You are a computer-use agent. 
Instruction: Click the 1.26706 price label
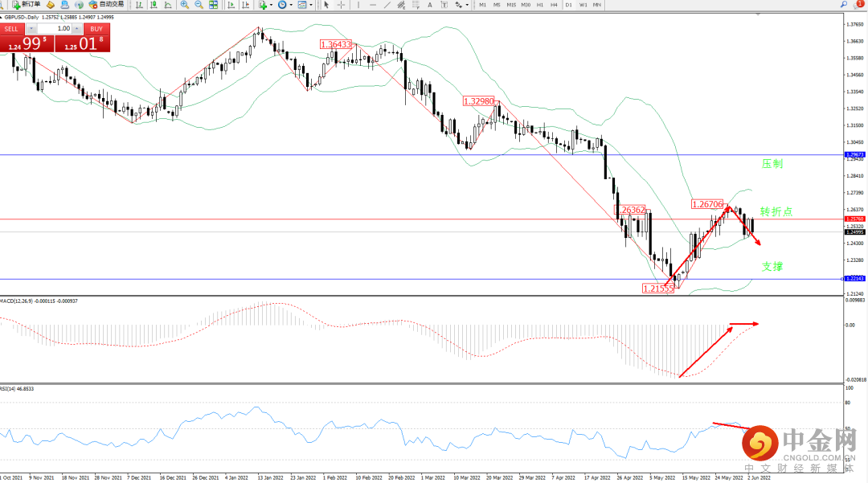[x=707, y=204]
